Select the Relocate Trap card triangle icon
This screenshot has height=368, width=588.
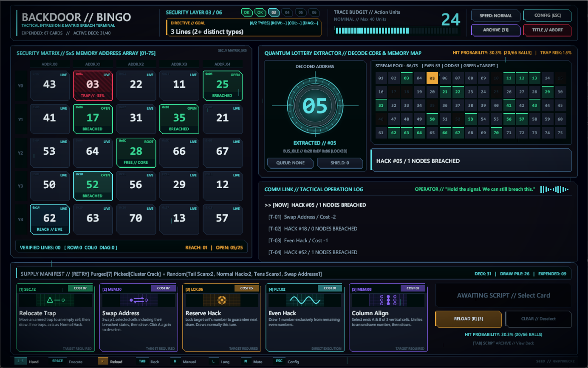point(56,300)
